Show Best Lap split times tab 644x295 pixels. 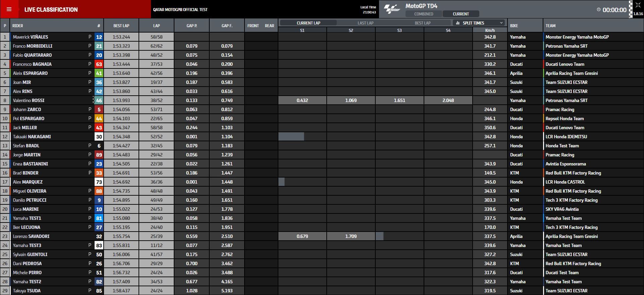click(422, 23)
